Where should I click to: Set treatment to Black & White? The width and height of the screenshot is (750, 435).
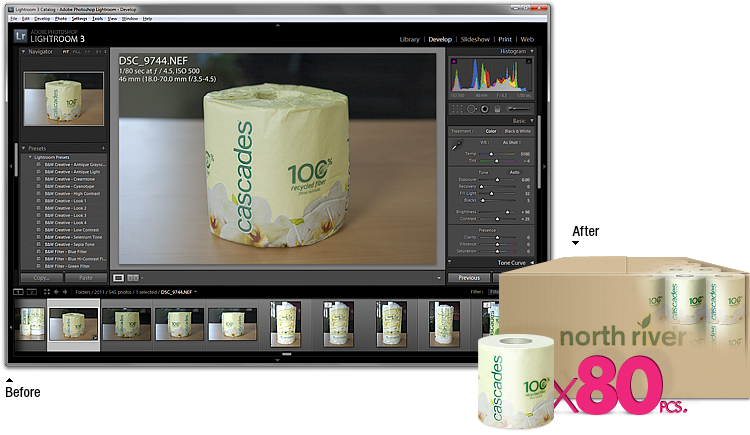point(517,130)
